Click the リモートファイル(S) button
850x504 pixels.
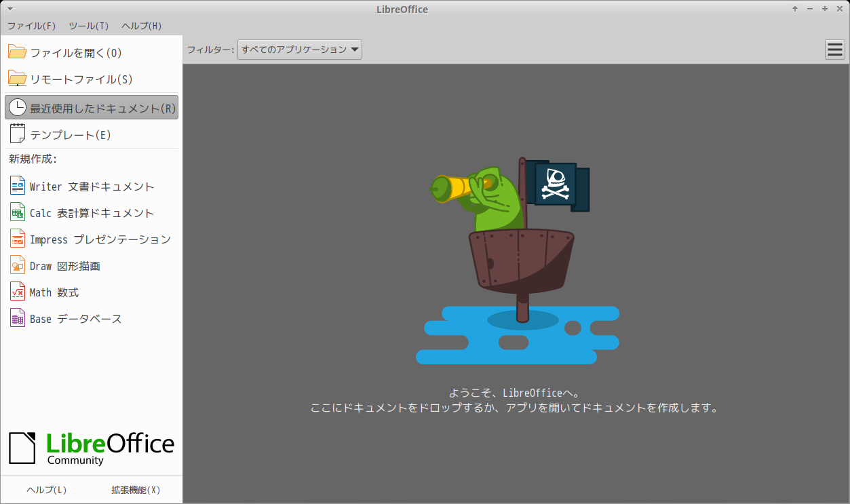coord(92,79)
